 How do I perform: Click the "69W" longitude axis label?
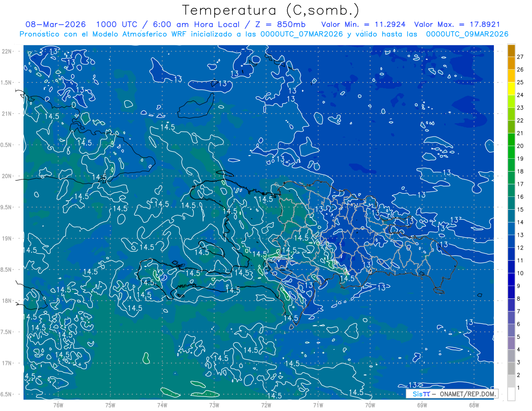[x=422, y=405]
